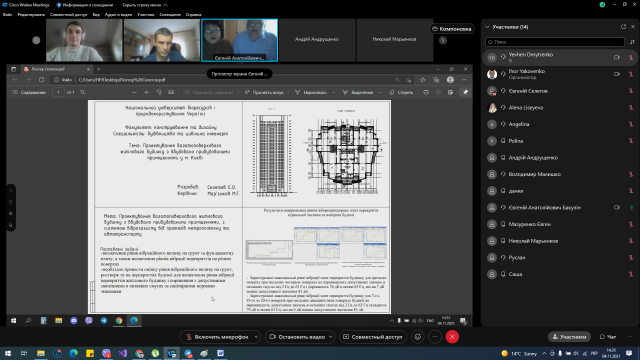This screenshot has width=640, height=360.
Task: Open the Компоновка layout button
Action: tap(451, 29)
